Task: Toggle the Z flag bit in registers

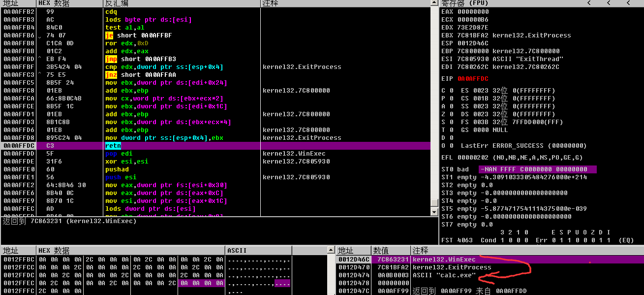Action: tap(451, 114)
